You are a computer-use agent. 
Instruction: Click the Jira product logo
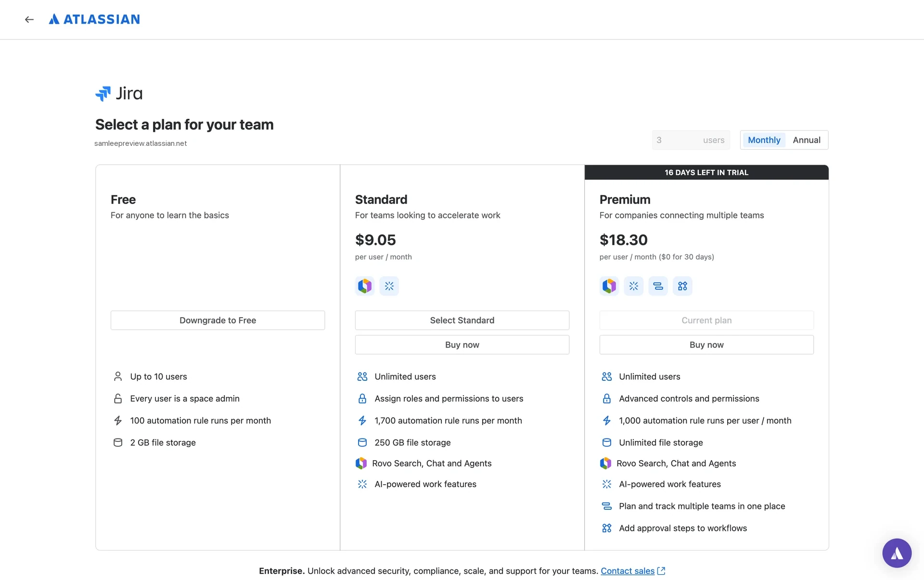[x=119, y=93]
